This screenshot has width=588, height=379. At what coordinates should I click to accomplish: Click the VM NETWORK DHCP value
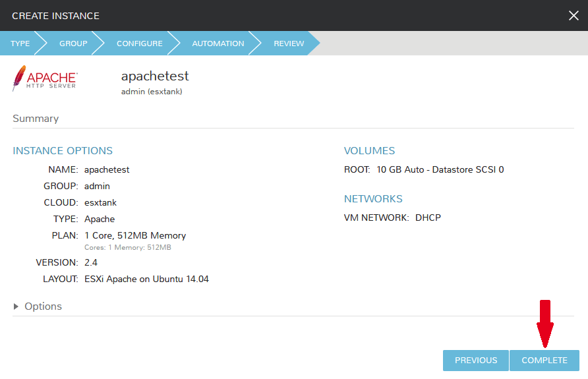pyautogui.click(x=428, y=218)
